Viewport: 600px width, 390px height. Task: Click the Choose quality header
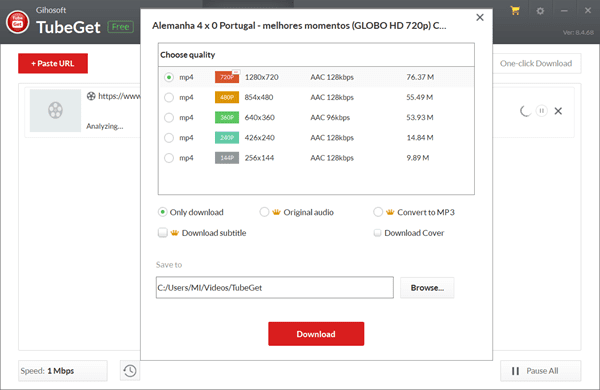(x=188, y=55)
